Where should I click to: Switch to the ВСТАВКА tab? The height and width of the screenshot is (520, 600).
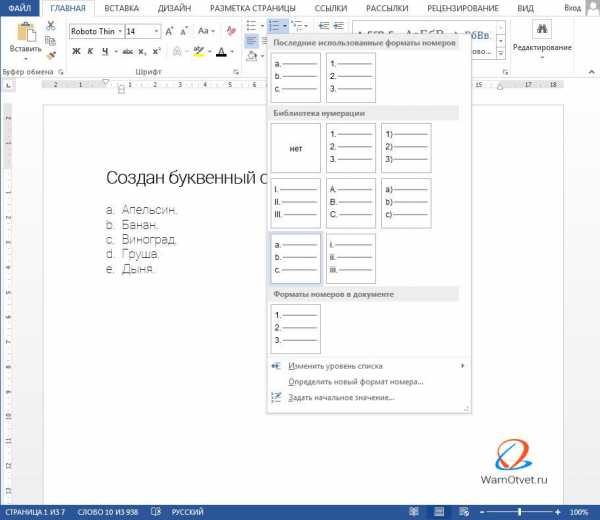coord(122,8)
